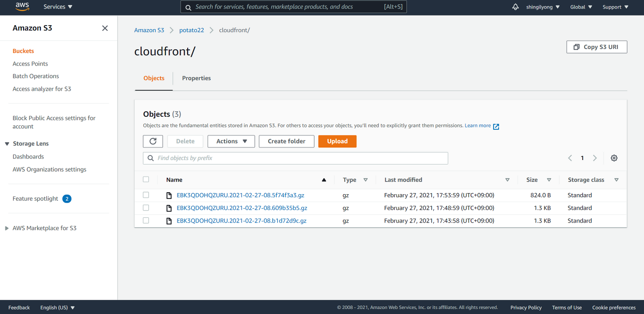
Task: Open Batch Operations in the sidebar
Action: coord(36,76)
